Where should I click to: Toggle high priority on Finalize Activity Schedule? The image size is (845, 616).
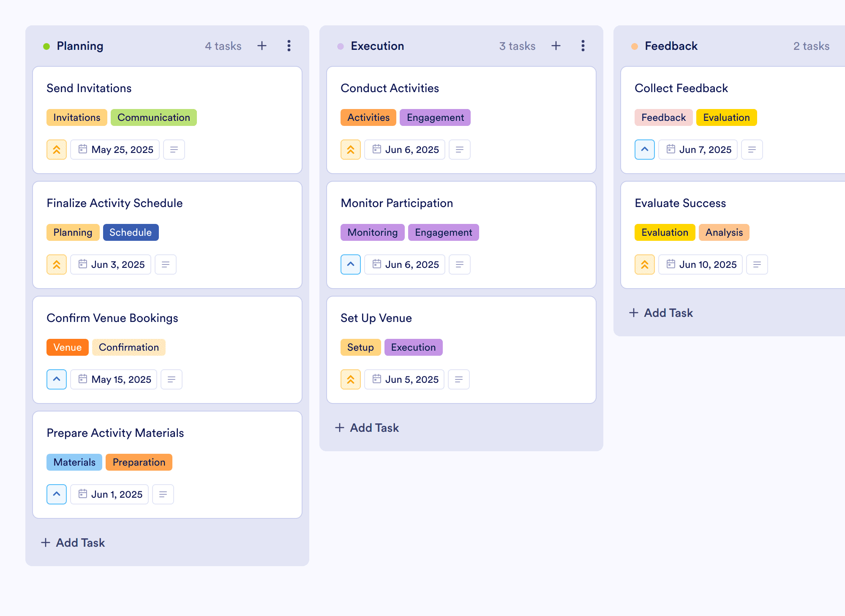tap(57, 264)
